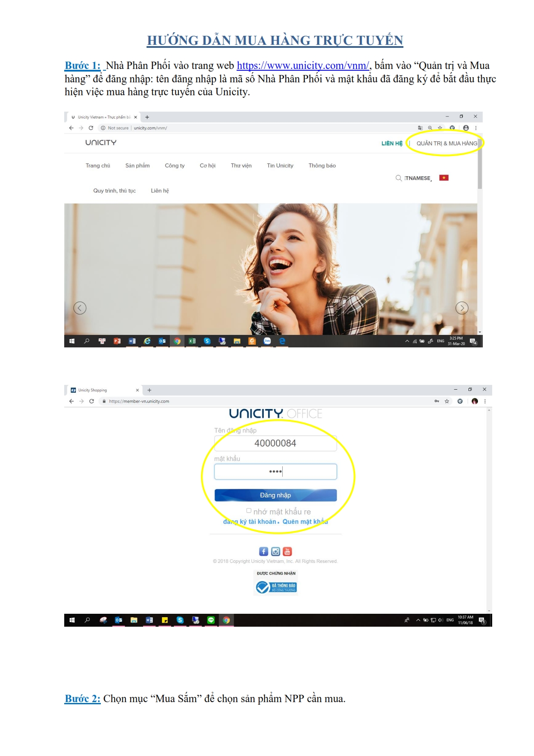Image resolution: width=534 pixels, height=756 pixels.
Task: Click the Tên đăng nhập username field
Action: (x=275, y=443)
